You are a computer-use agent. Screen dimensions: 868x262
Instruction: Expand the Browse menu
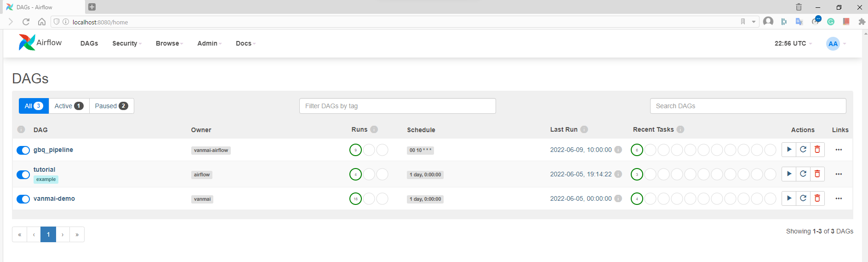click(x=169, y=43)
